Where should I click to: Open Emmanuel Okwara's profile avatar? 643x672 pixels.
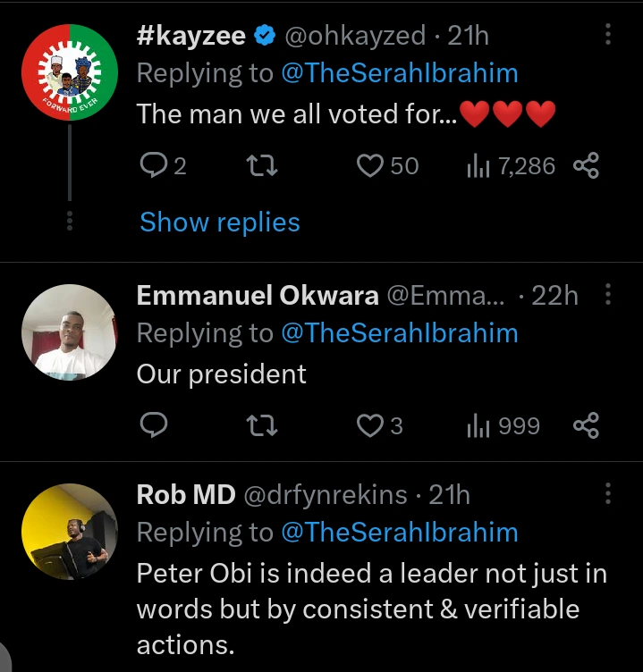(69, 332)
